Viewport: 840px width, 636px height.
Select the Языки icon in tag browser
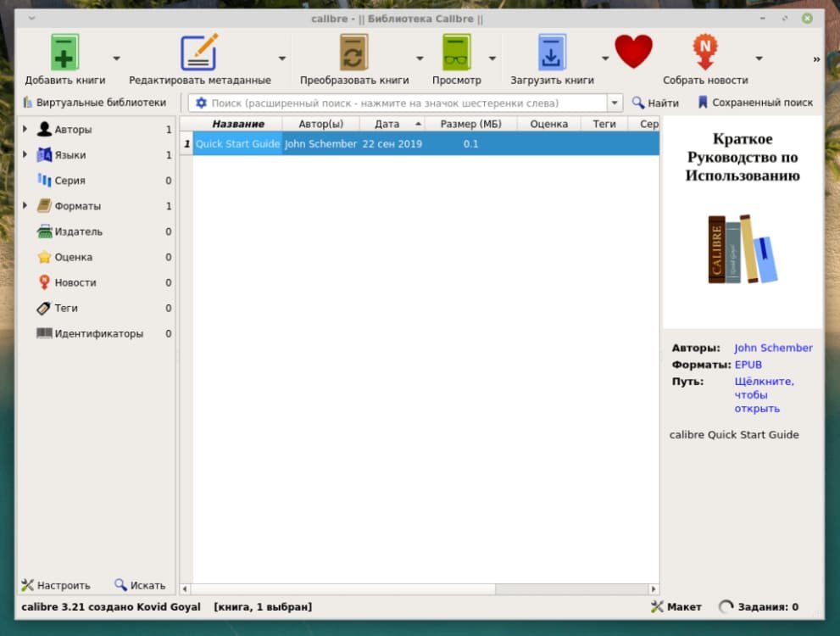coord(44,155)
